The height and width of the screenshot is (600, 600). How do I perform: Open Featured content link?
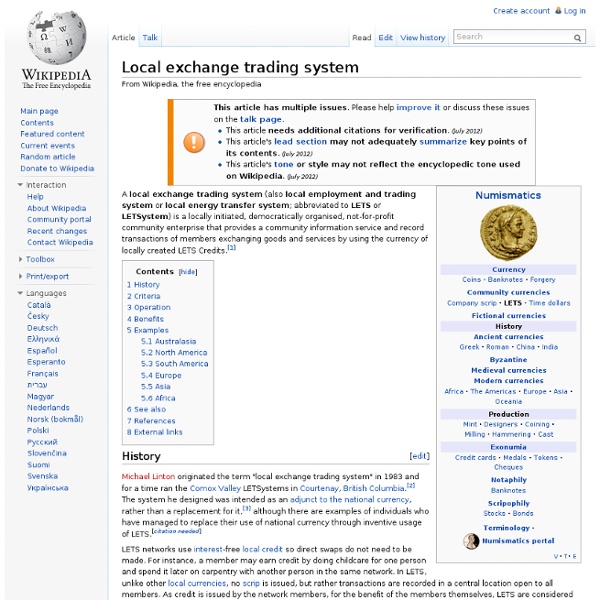[x=52, y=134]
